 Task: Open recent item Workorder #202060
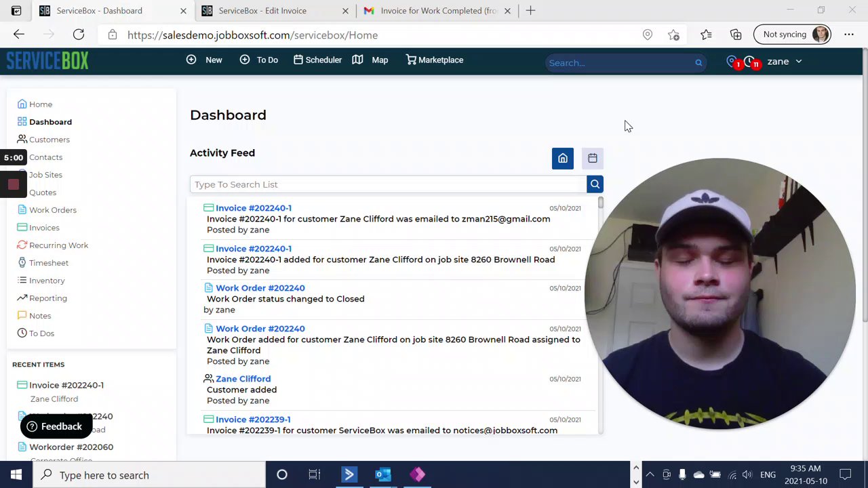pyautogui.click(x=71, y=447)
